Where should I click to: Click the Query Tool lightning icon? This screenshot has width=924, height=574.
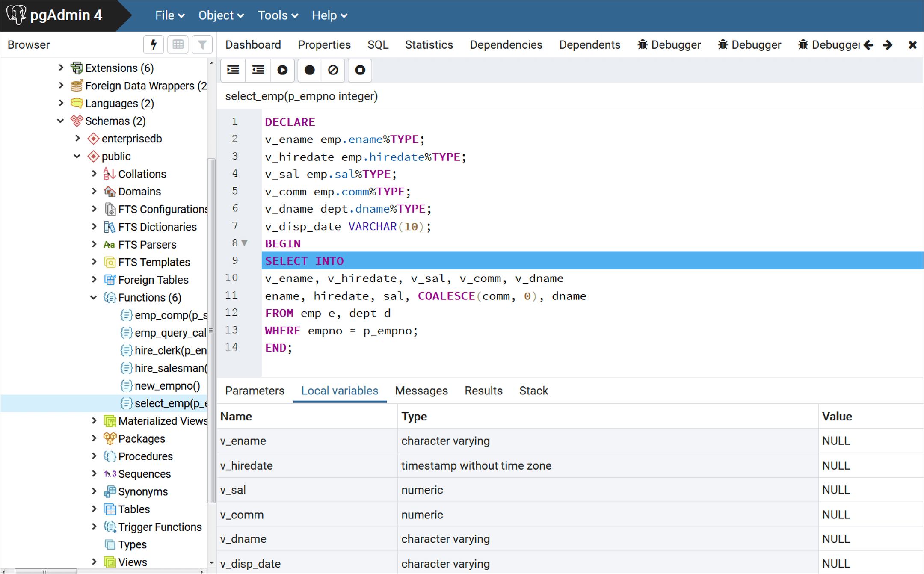coord(154,44)
